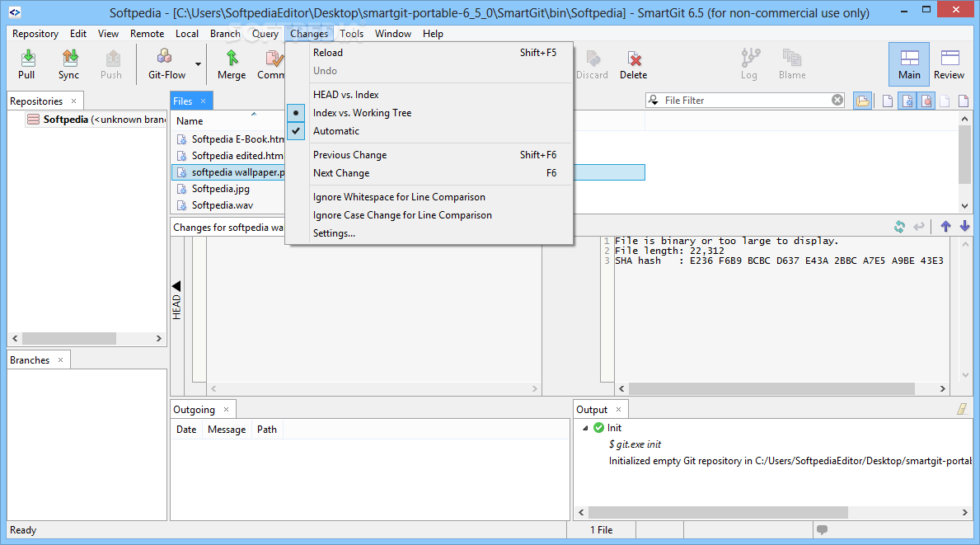Open the Git-Flow dropdown arrow

tap(198, 64)
